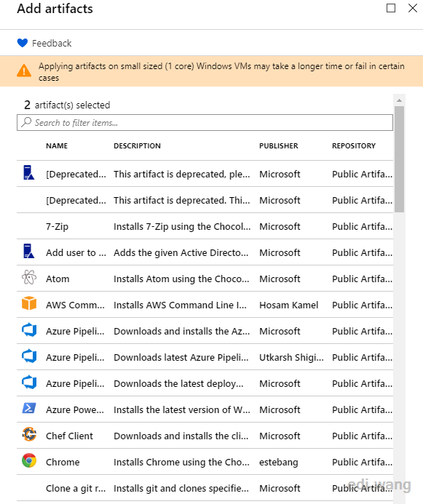Click the Chrome artifact icon
The width and height of the screenshot is (423, 504).
click(x=29, y=460)
